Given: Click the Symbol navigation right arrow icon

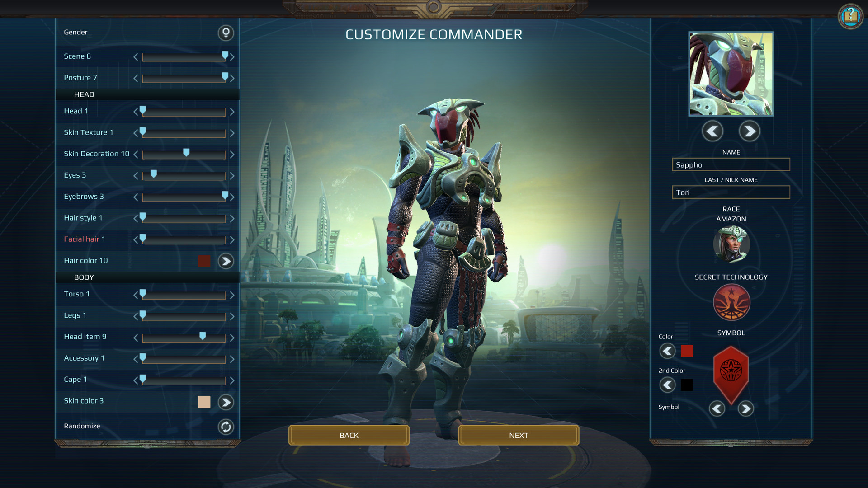Looking at the screenshot, I should [x=747, y=409].
